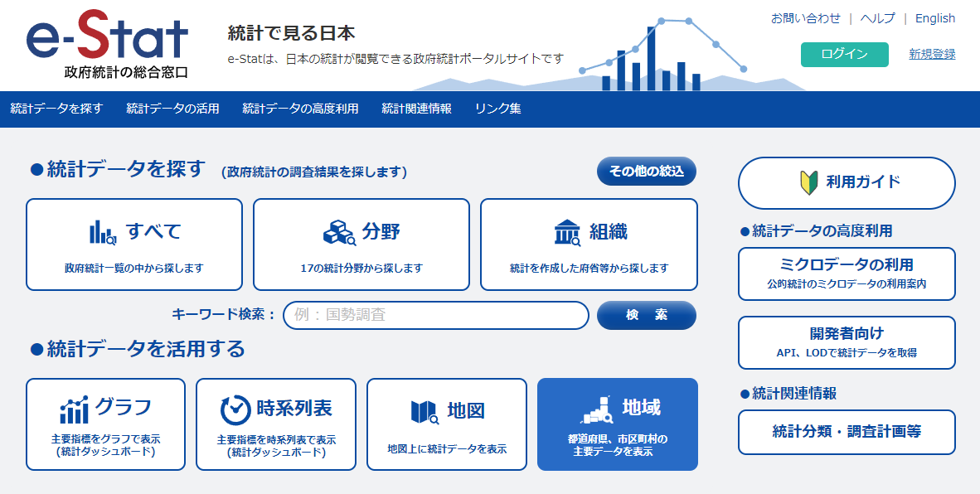Follow the 新規登録 link
Screen dimensions: 980x494
(932, 54)
